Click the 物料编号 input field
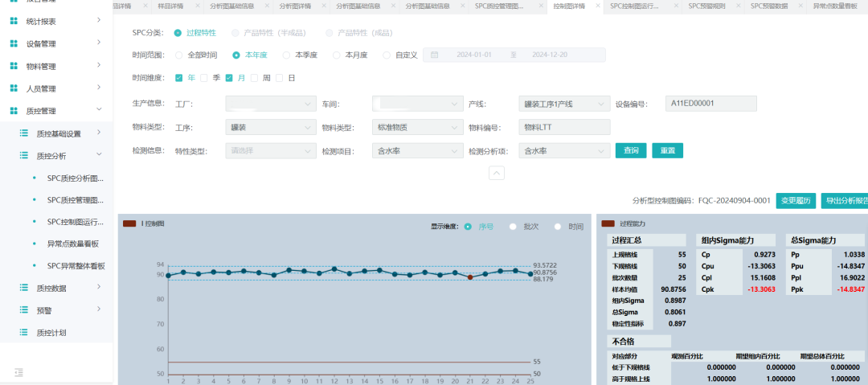Screen dimensions: 868x385 coord(564,127)
